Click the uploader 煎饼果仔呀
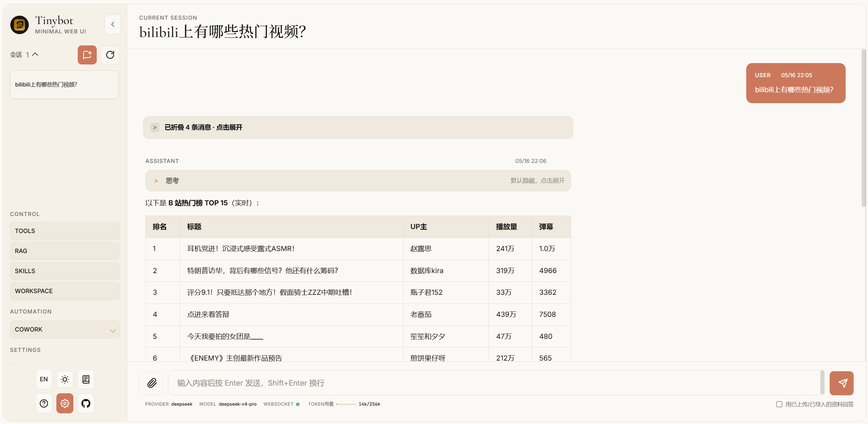 (x=428, y=358)
